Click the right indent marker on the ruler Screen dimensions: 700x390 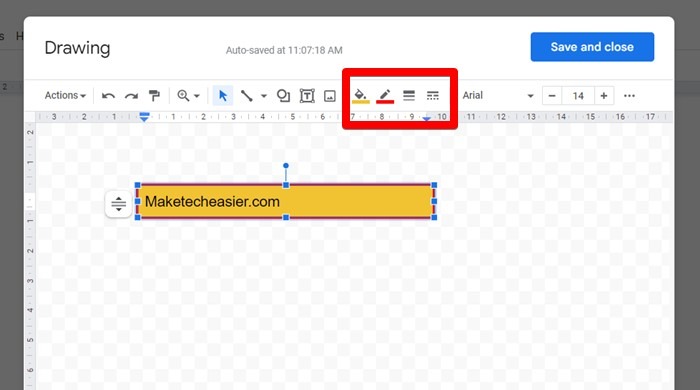[426, 118]
